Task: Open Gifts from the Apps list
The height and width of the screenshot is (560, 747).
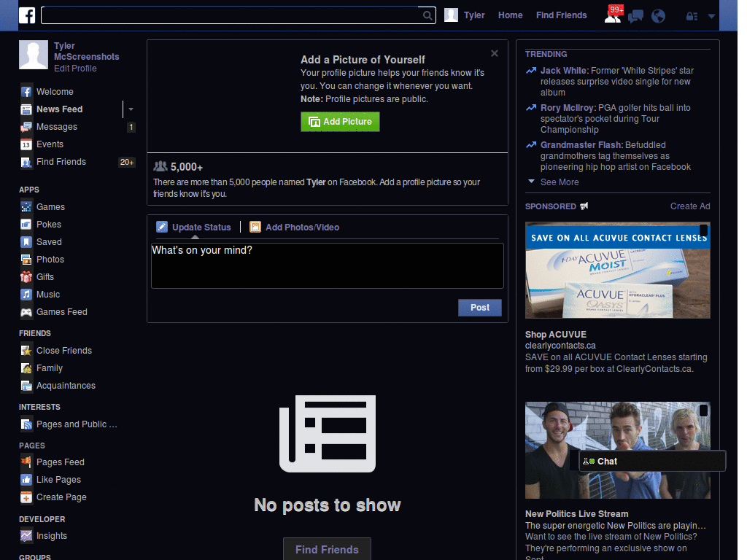Action: click(46, 276)
